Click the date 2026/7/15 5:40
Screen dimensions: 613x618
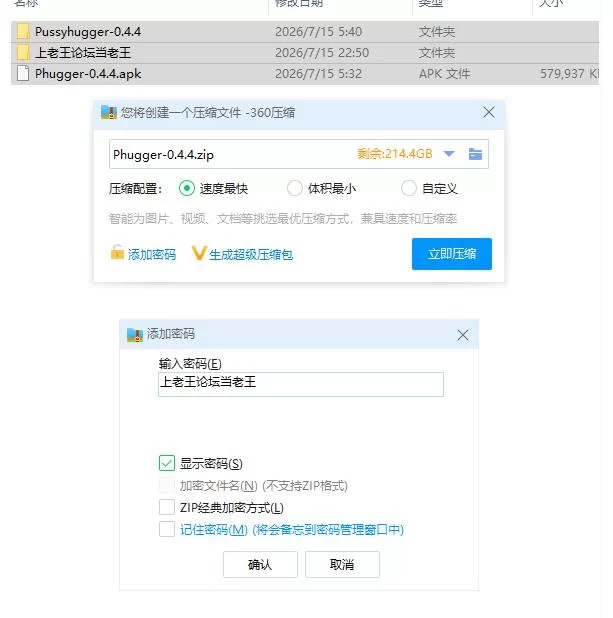click(x=318, y=32)
